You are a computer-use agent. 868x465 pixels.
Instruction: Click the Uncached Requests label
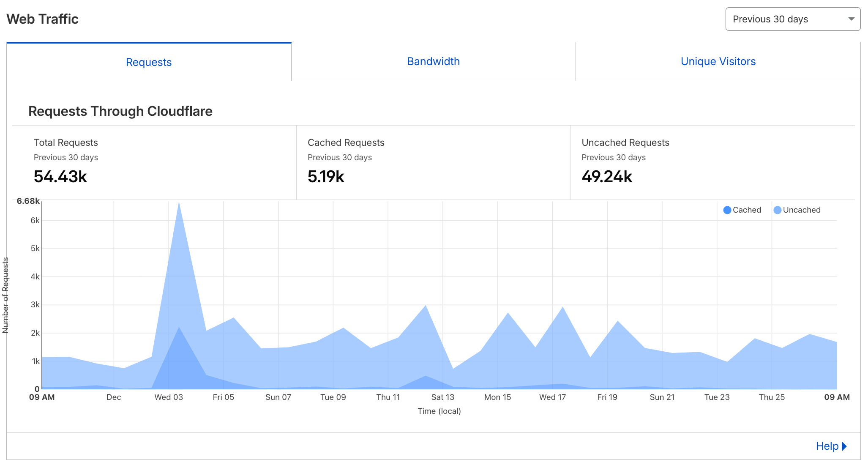point(625,142)
